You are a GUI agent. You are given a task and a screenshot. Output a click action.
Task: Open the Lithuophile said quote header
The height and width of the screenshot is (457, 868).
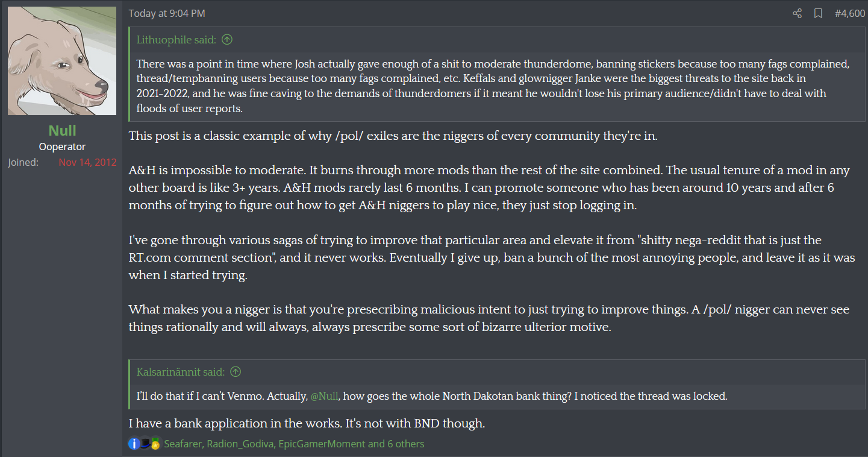pyautogui.click(x=176, y=40)
